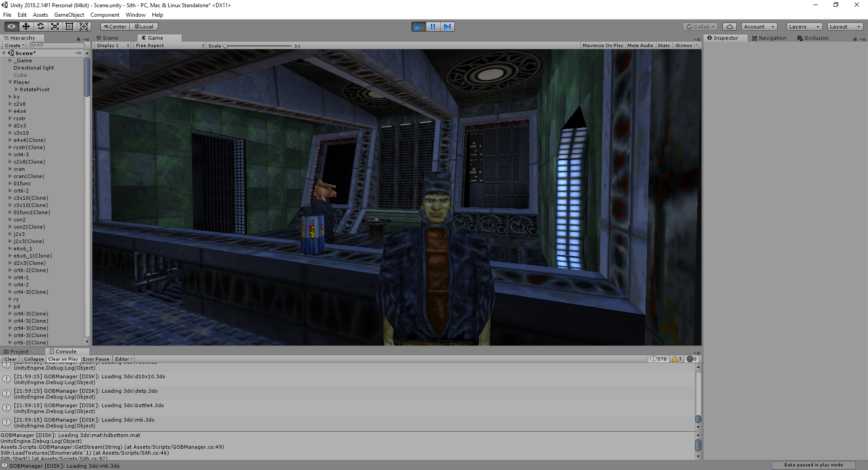Screen dimensions: 868x470
Task: Select the Scale tool
Action: click(55, 27)
